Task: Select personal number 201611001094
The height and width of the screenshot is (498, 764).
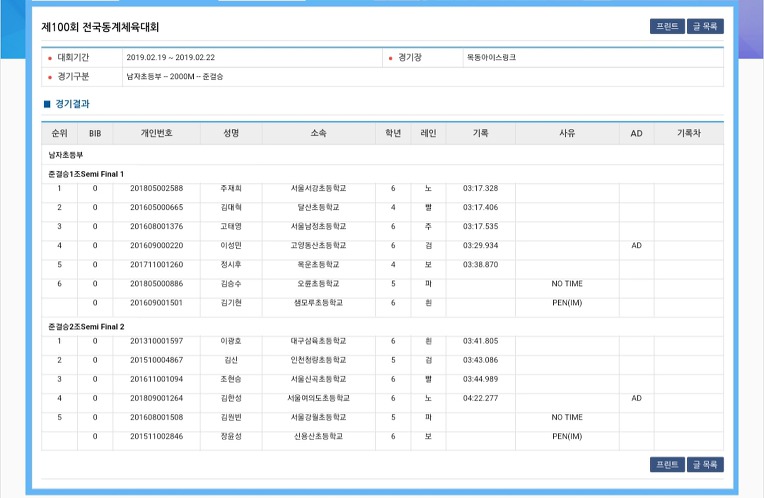Action: click(156, 379)
